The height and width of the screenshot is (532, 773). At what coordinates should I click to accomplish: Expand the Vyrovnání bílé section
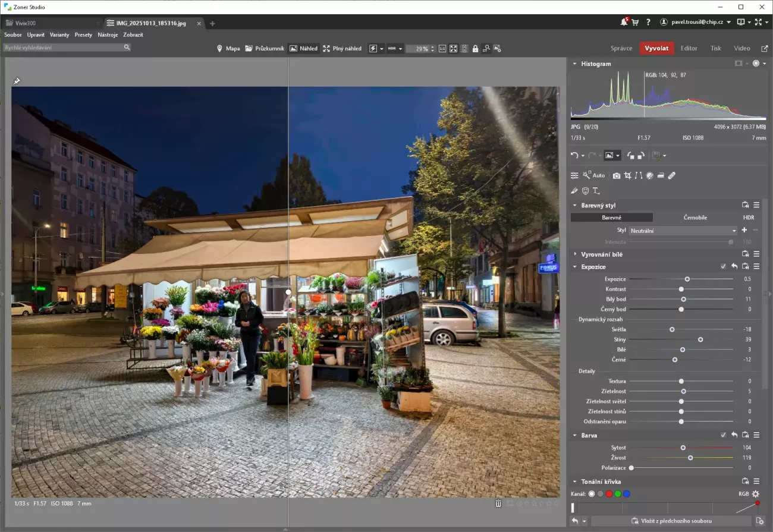point(601,254)
